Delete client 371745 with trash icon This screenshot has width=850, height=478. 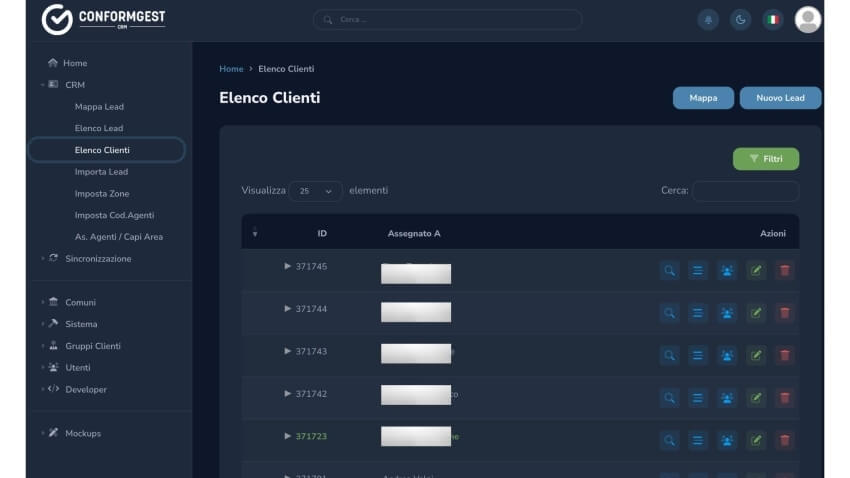coord(784,270)
